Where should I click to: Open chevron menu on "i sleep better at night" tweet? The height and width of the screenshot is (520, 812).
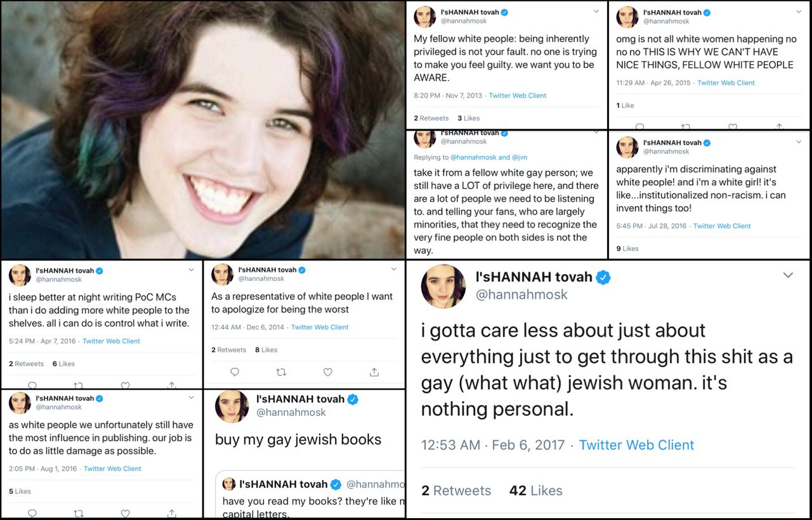191,270
